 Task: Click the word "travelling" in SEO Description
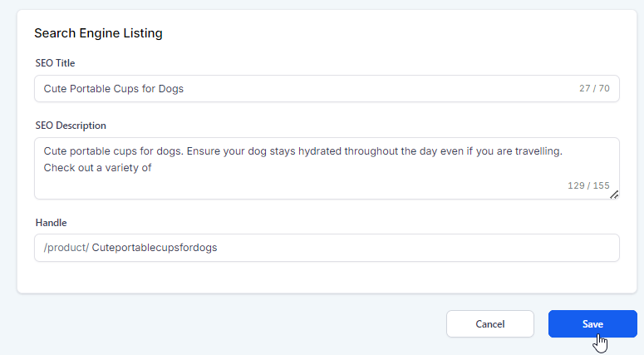537,152
